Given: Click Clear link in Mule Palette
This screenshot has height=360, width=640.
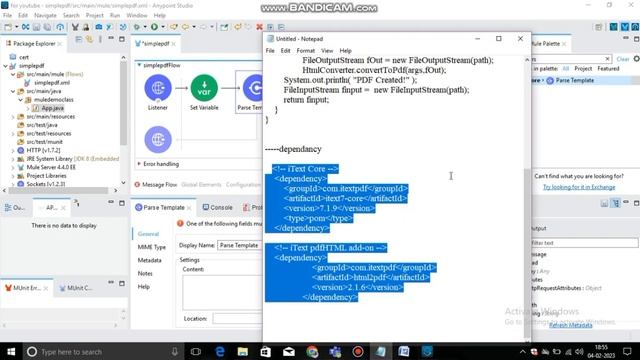Looking at the screenshot, I should coord(622,59).
